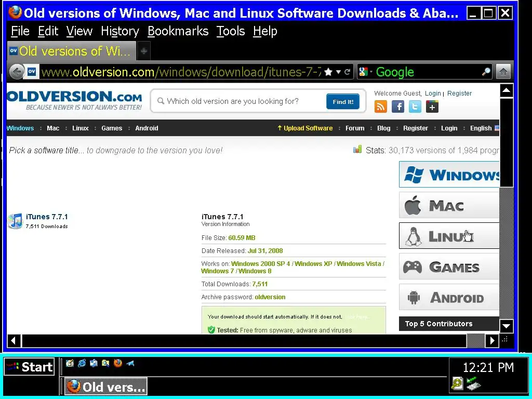Click vertical scrollbar up arrow
Image resolution: width=532 pixels, height=399 pixels.
click(x=506, y=90)
